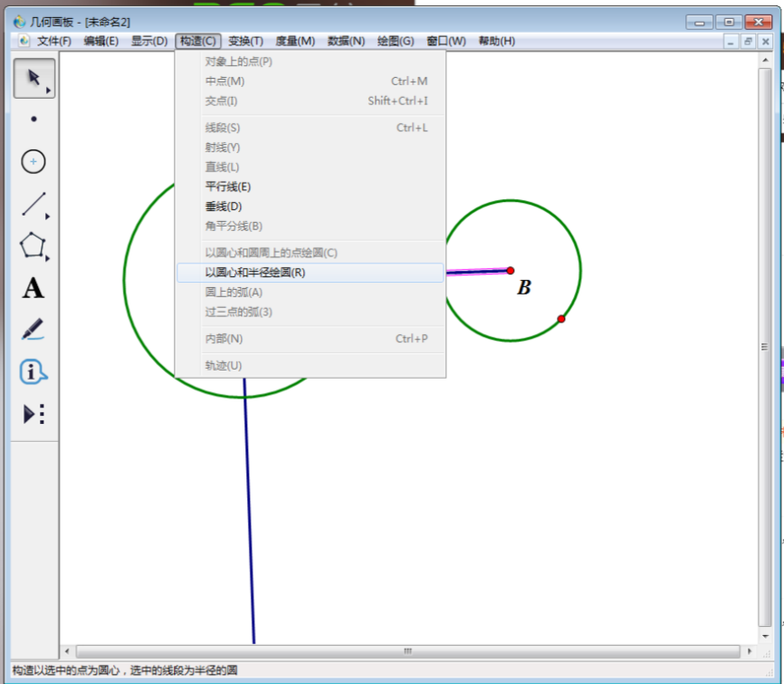Click the disabled 角平分线(B) item
This screenshot has width=784, height=684.
point(310,226)
